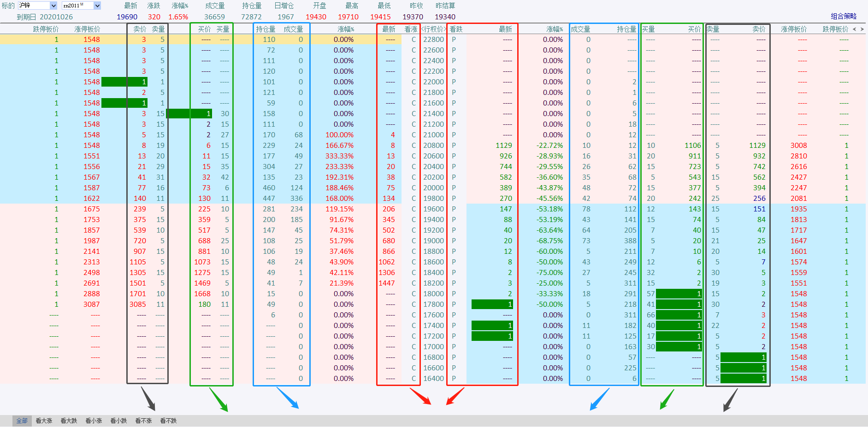The height and width of the screenshot is (427, 868).
Task: Select the highlighted 22800 strike row
Action: [433, 40]
